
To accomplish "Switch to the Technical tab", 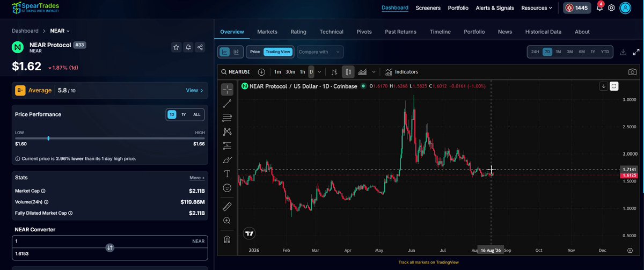I will tap(331, 32).
